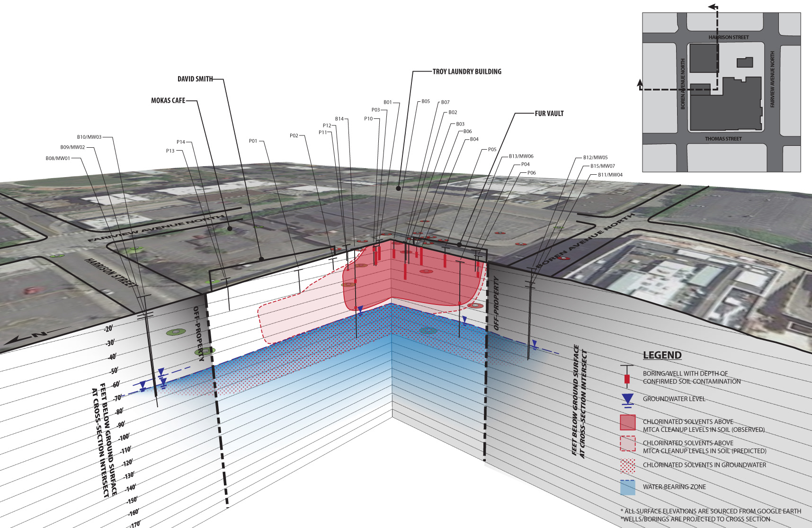Click the P13 boring label

click(x=170, y=151)
